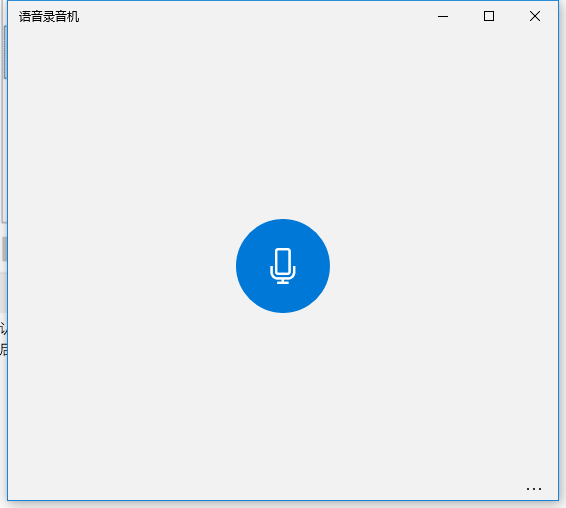This screenshot has width=566, height=508.
Task: Maximize the 语音录音机 window
Action: pos(489,16)
